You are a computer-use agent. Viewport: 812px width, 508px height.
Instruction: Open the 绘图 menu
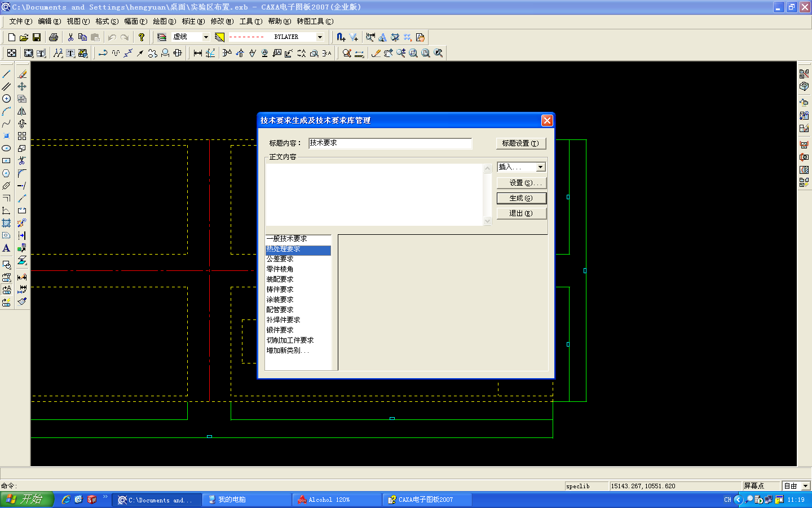click(x=164, y=21)
